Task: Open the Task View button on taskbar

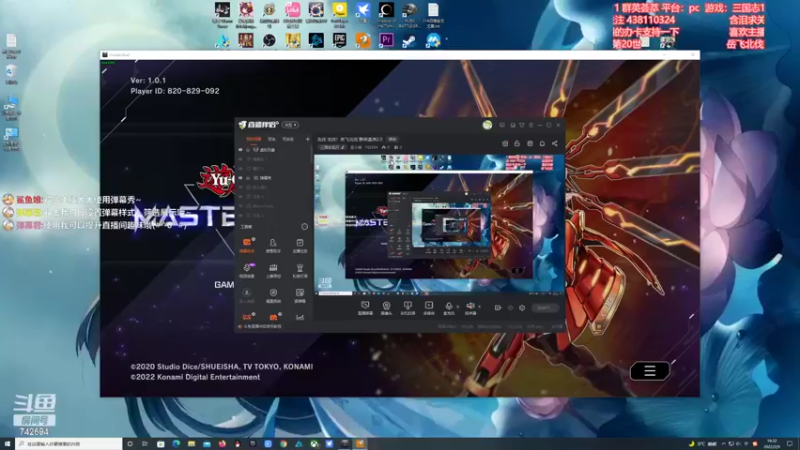Action: [x=145, y=444]
